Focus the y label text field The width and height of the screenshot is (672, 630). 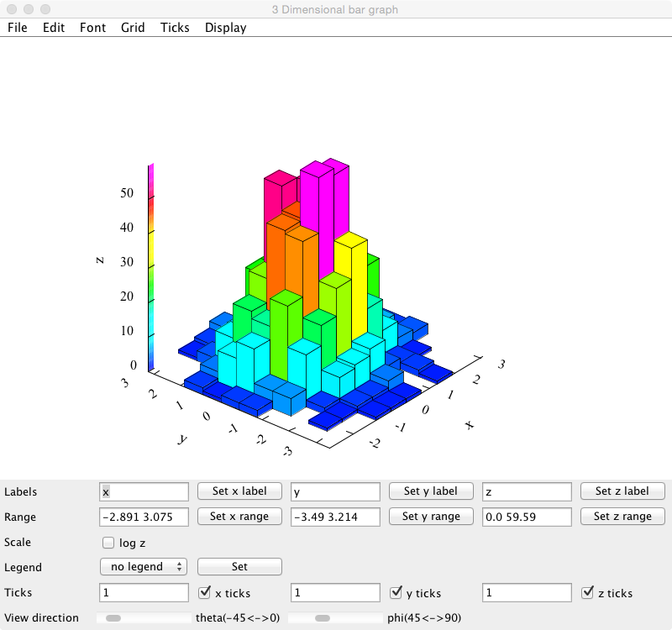click(335, 492)
